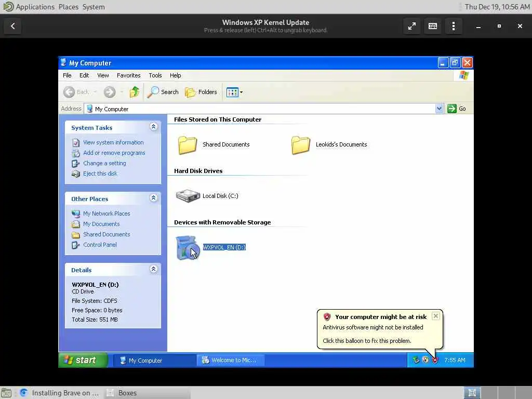Image resolution: width=532 pixels, height=399 pixels.
Task: Click the show desktop icon in bottom panel
Action: [x=6, y=393]
